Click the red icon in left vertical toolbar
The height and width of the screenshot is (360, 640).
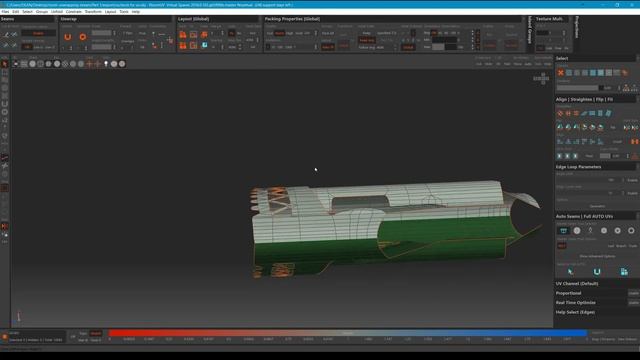4,226
